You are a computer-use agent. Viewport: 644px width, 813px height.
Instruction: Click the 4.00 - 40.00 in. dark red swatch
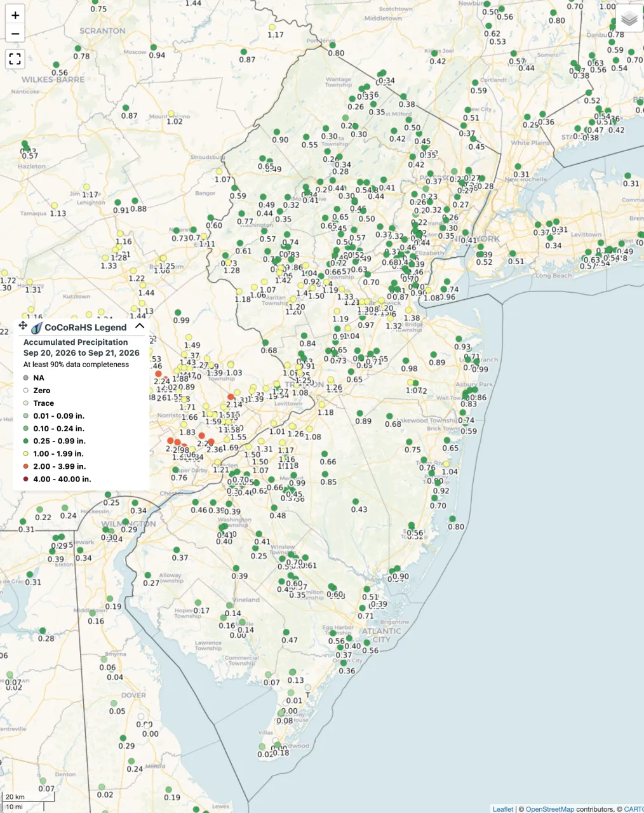pos(26,480)
